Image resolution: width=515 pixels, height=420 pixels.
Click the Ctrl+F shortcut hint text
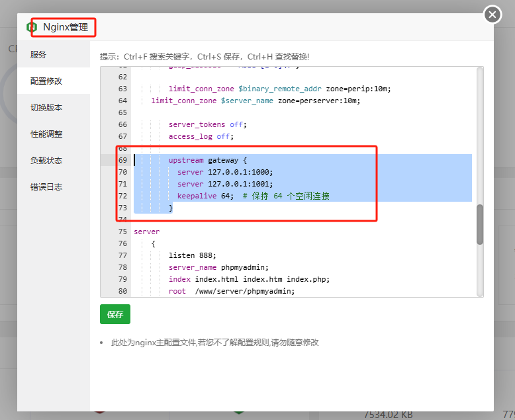coord(157,57)
